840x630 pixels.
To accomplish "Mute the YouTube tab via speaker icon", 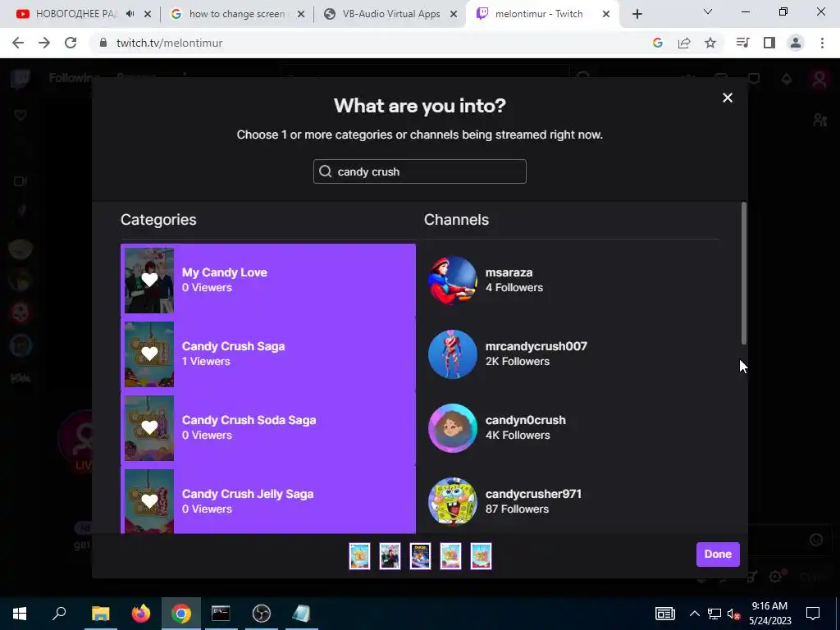I will click(130, 14).
